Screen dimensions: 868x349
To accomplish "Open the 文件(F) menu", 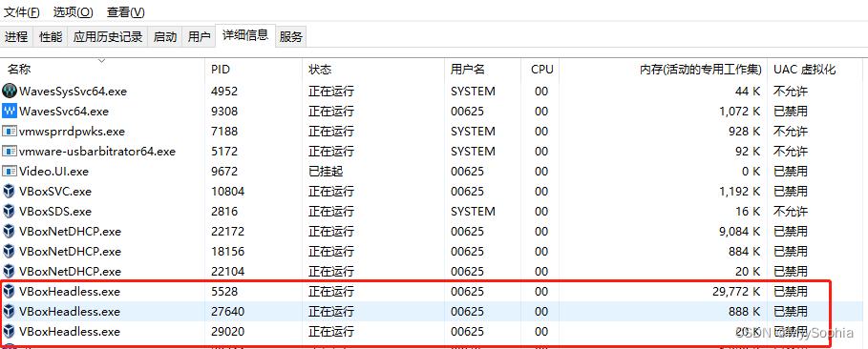I will (x=22, y=11).
